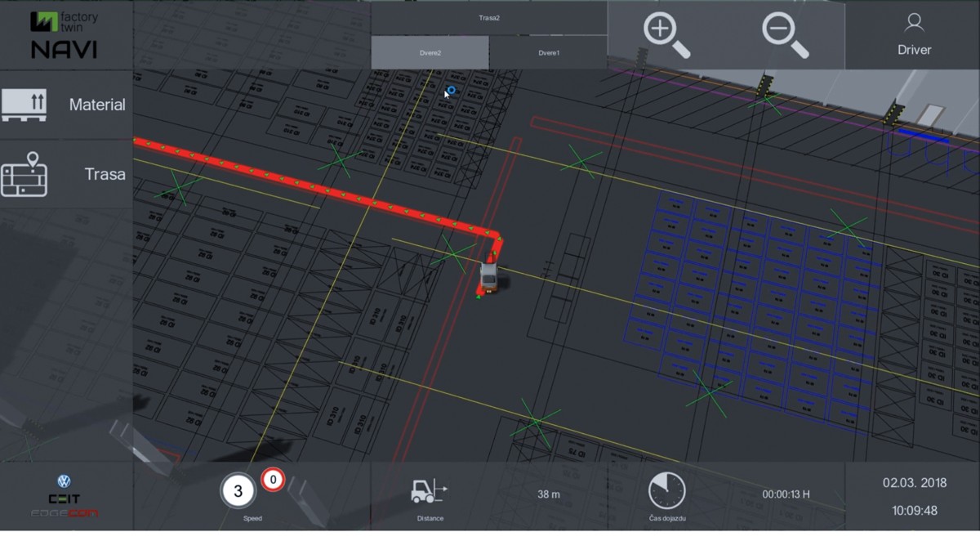Click the red speed limit sign

point(273,480)
